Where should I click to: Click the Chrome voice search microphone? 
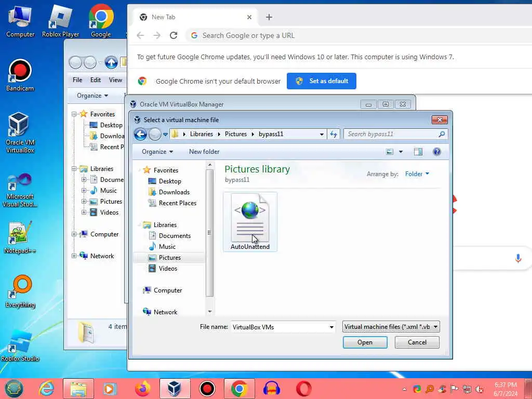[x=518, y=259]
